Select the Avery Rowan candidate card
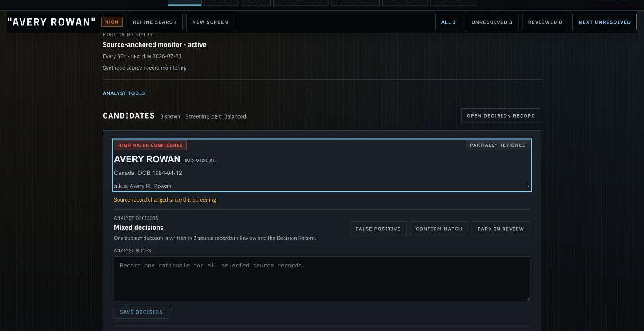The height and width of the screenshot is (331, 644). click(x=322, y=165)
